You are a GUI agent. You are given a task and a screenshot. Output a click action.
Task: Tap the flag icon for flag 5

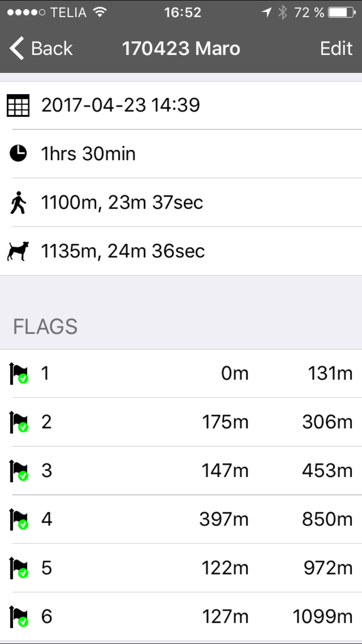pos(19,568)
